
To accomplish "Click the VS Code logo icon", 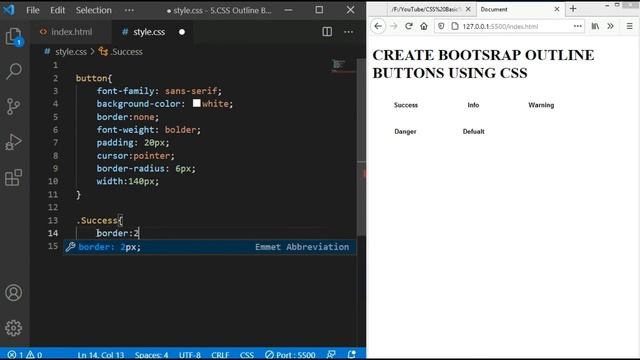I will coord(9,10).
